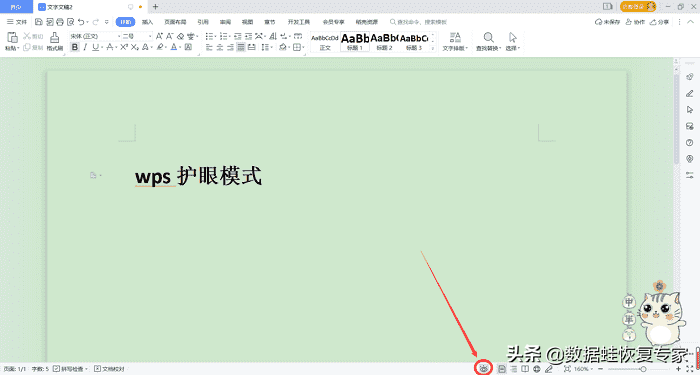Screen dimensions: 700x375
Task: Toggle Strikethrough formatting
Action: click(110, 47)
